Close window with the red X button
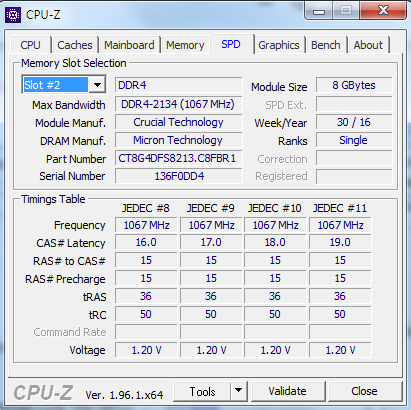 [x=383, y=11]
